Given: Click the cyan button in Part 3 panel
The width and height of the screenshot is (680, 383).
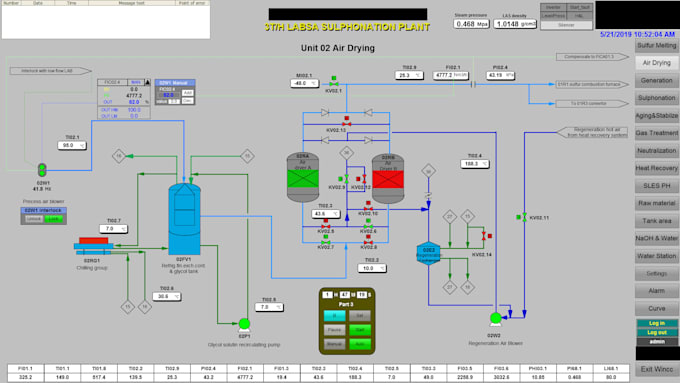Looking at the screenshot, I should 334,316.
